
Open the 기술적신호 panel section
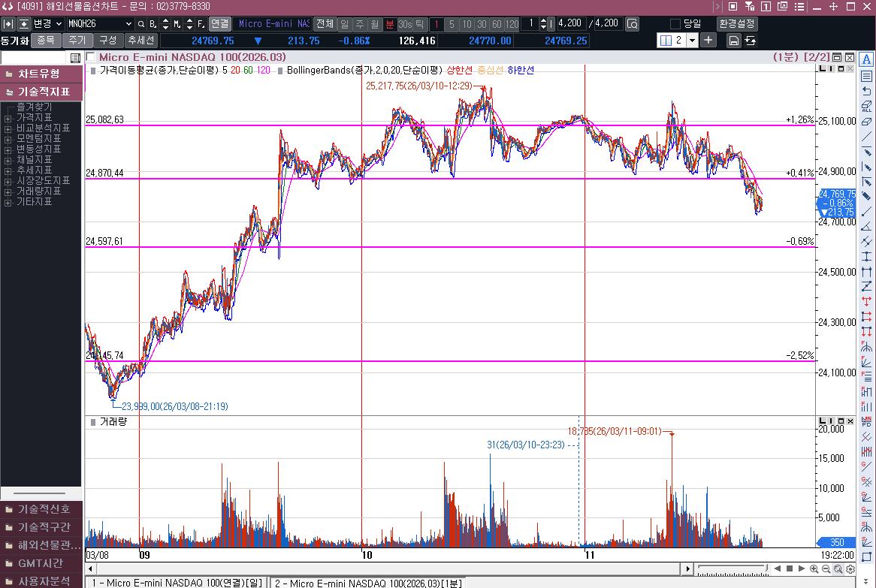click(42, 509)
